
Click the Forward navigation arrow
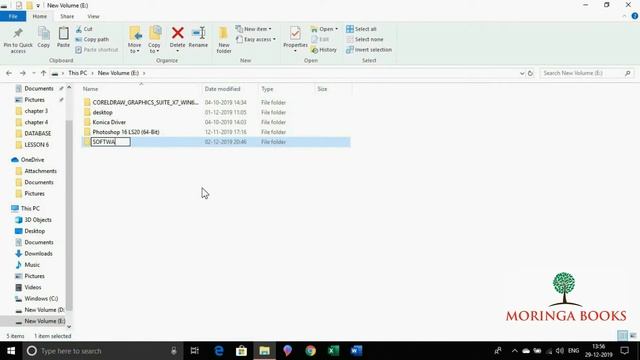tap(23, 73)
